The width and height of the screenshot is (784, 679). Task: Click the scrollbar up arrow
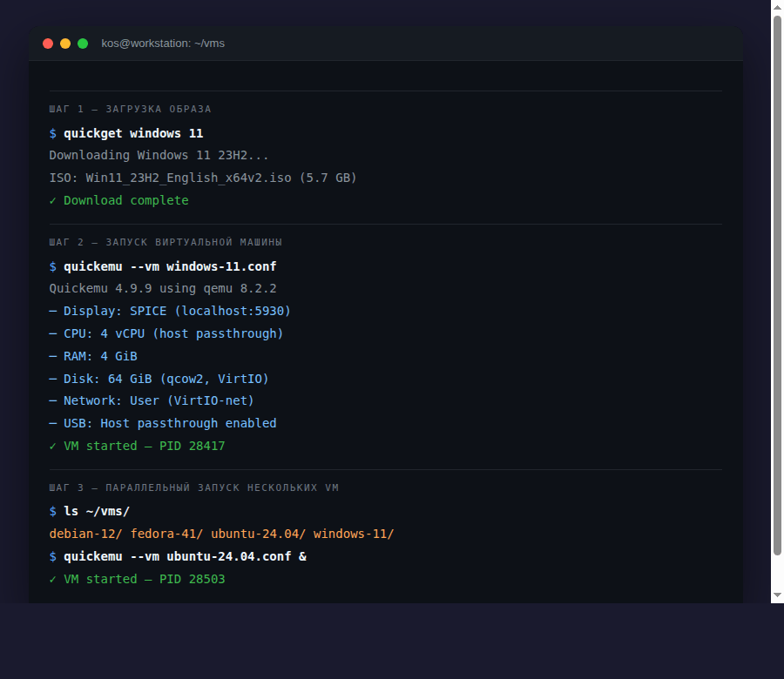777,6
